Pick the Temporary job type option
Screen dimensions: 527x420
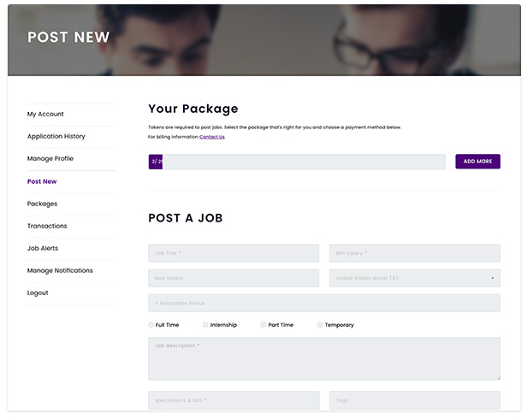point(320,325)
